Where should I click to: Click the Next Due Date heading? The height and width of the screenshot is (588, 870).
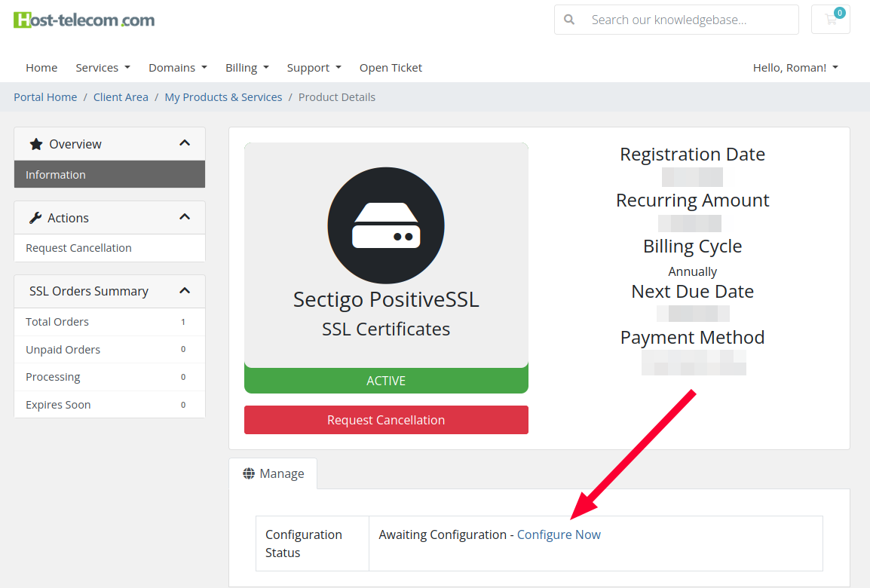click(692, 291)
